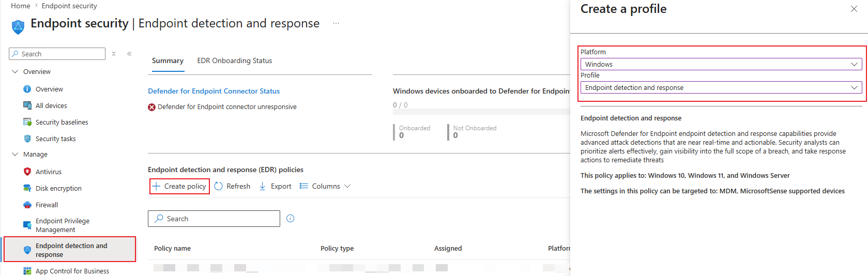The height and width of the screenshot is (276, 868).
Task: Click the onboarded devices progress bar
Action: [x=481, y=112]
